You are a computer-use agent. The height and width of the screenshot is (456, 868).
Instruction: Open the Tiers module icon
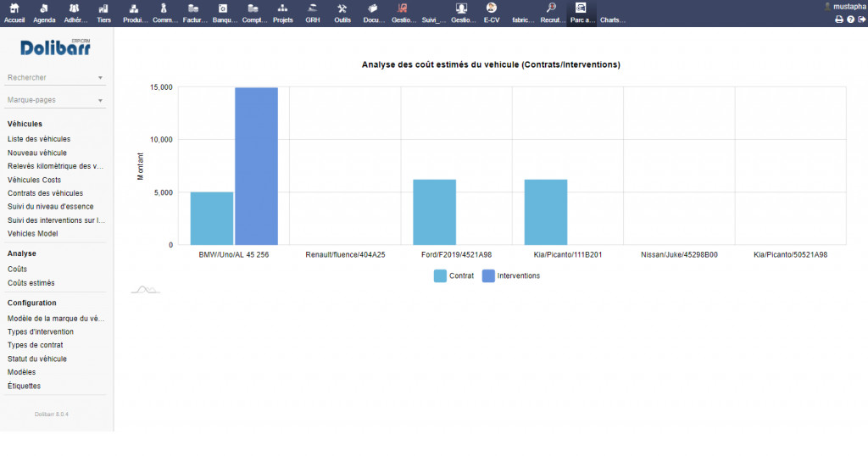click(103, 8)
